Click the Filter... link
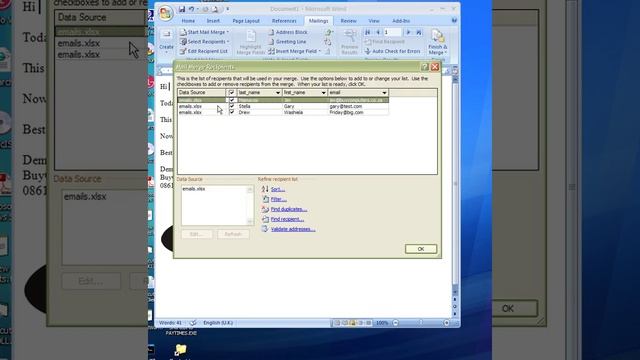Screen dimensions: 640x360 coord(279,199)
